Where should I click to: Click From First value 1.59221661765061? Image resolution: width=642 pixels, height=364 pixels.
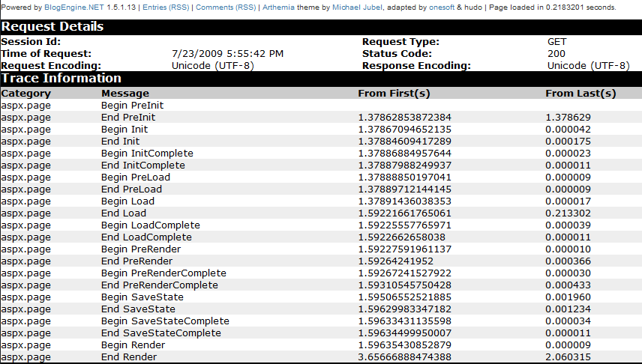coord(404,213)
